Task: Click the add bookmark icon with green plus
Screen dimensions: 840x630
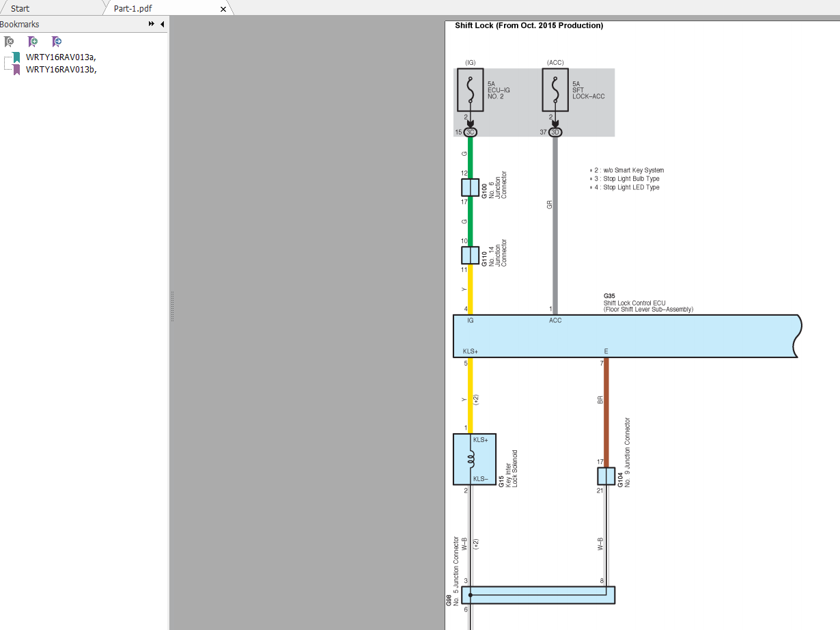Action: click(x=32, y=42)
